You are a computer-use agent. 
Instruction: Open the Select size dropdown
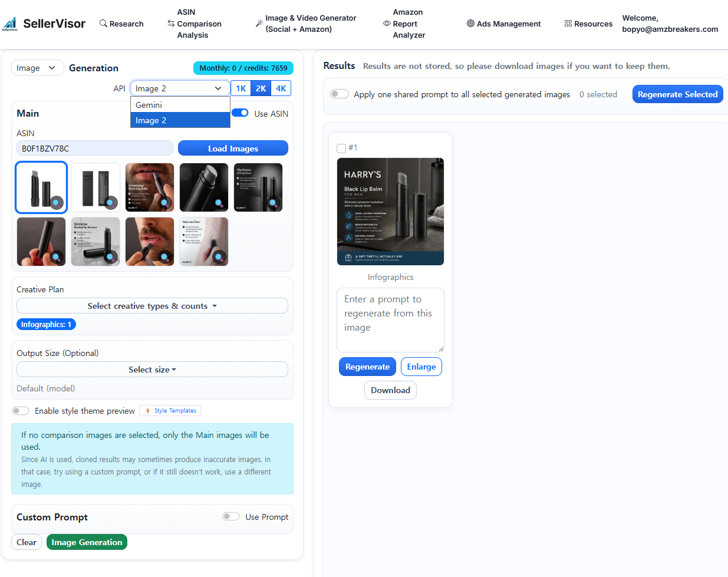point(152,370)
